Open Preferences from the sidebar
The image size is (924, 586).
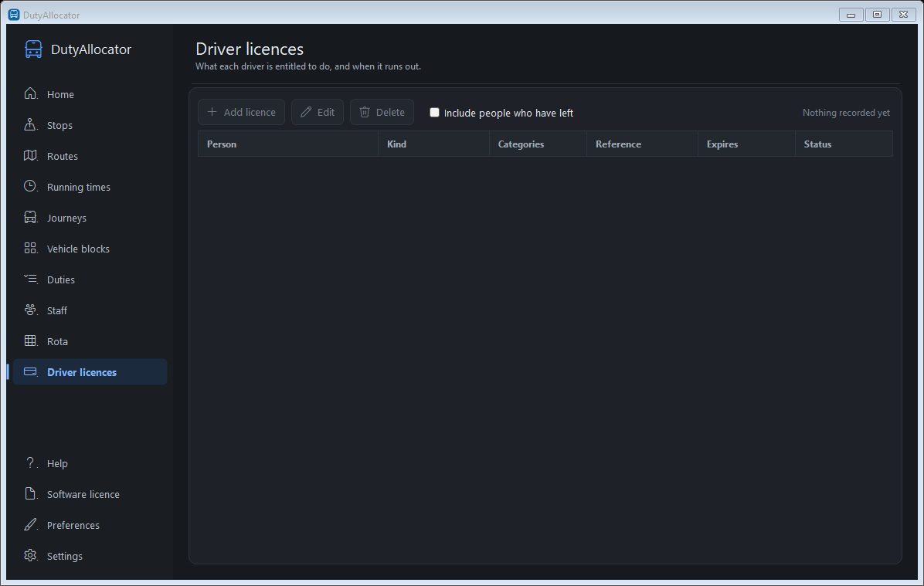(x=90, y=525)
